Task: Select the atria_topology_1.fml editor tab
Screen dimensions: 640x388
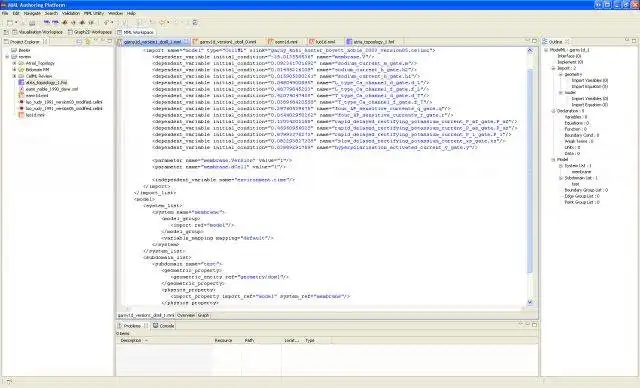Action: [x=371, y=42]
